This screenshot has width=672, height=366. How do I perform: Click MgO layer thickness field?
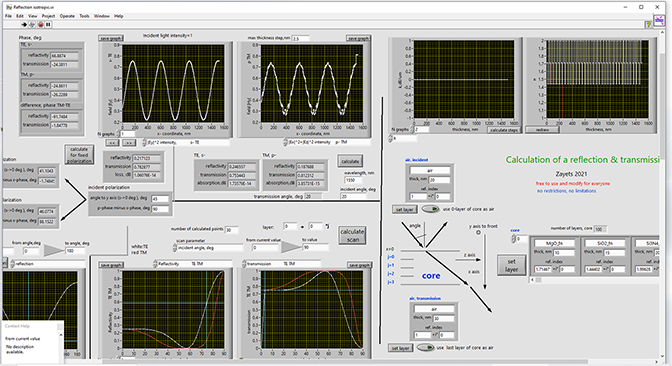564,253
